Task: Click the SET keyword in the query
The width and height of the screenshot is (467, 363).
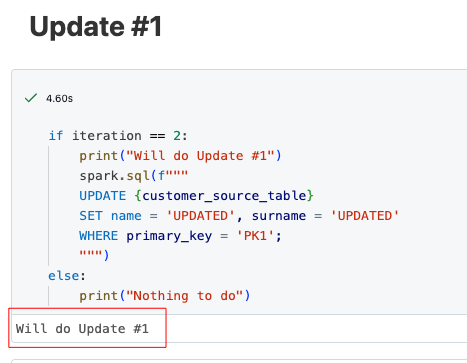Action: [x=91, y=216]
